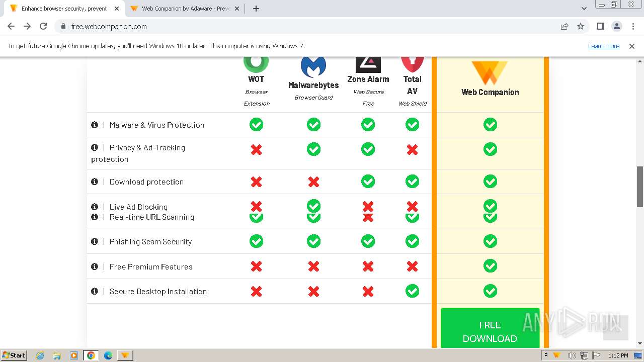Click the info icon beside Secure Desktop Installation
The width and height of the screenshot is (644, 362).
pyautogui.click(x=95, y=291)
